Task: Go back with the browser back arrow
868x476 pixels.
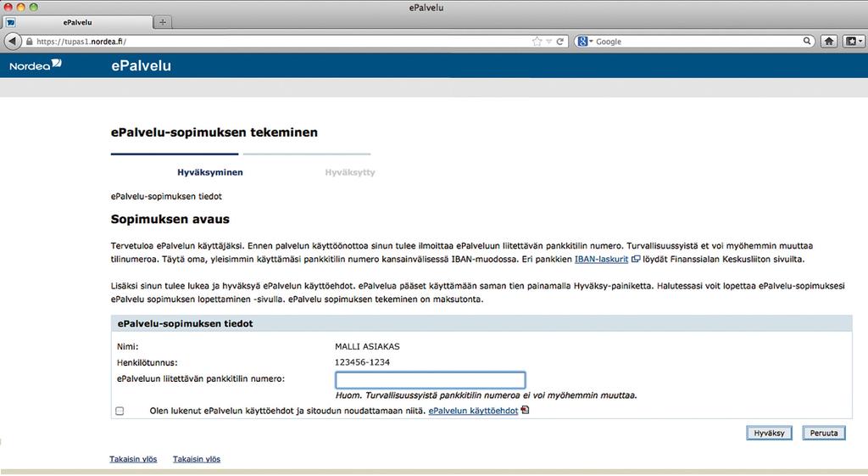Action: (x=12, y=41)
